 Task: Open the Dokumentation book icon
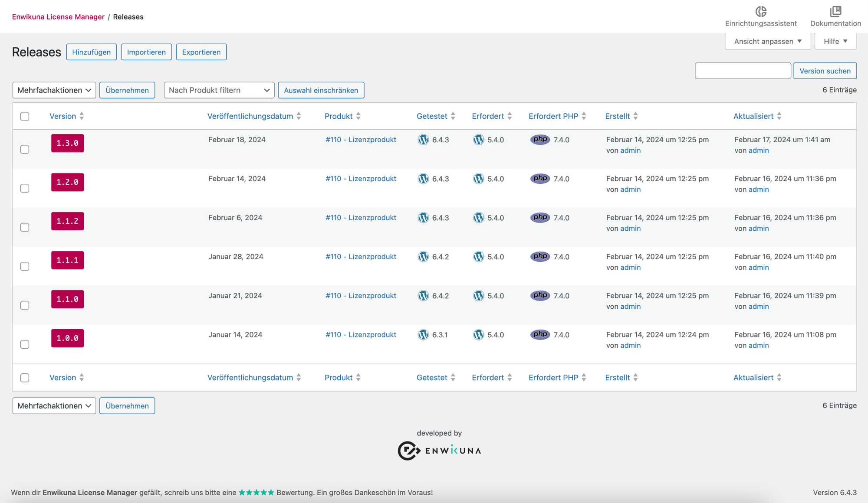tap(835, 11)
